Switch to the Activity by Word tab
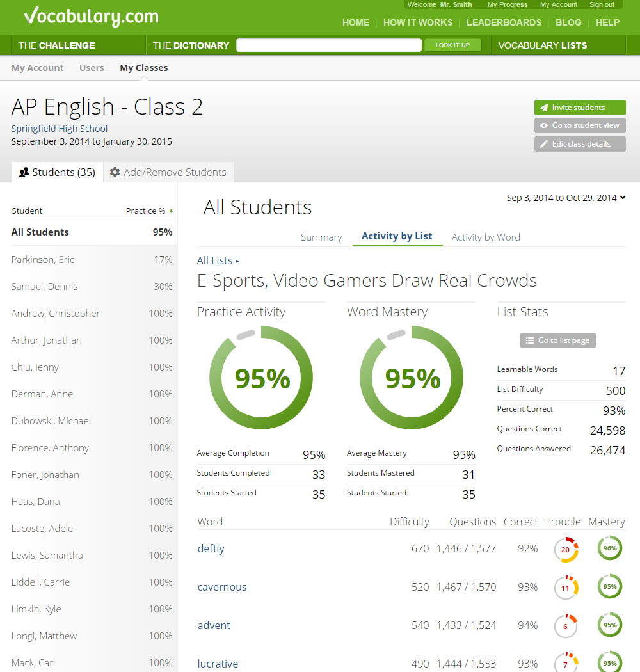Image resolution: width=640 pixels, height=672 pixels. [486, 237]
